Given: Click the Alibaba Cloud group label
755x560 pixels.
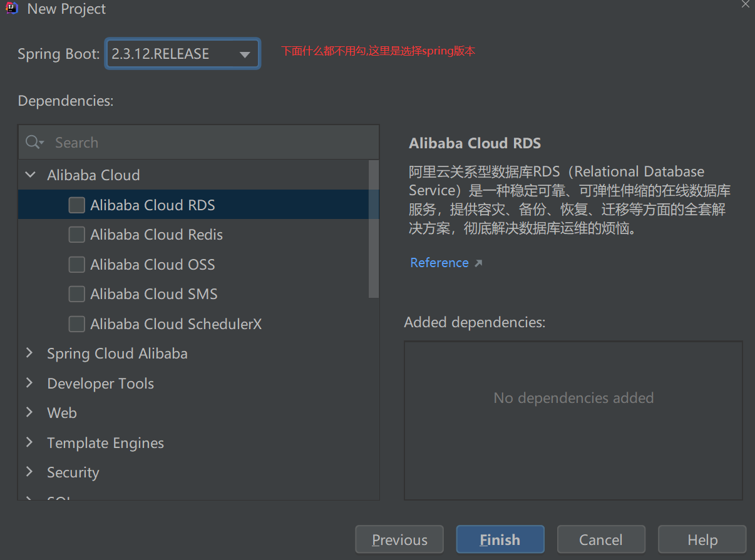Looking at the screenshot, I should click(x=93, y=175).
